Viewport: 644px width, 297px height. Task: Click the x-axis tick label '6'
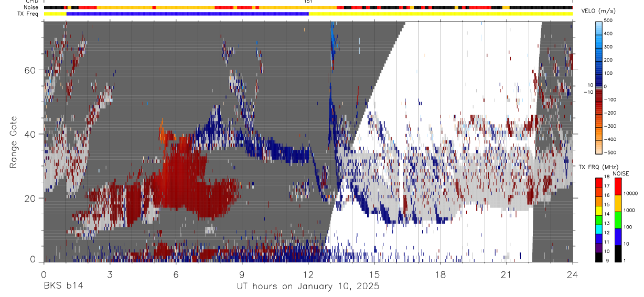click(176, 274)
